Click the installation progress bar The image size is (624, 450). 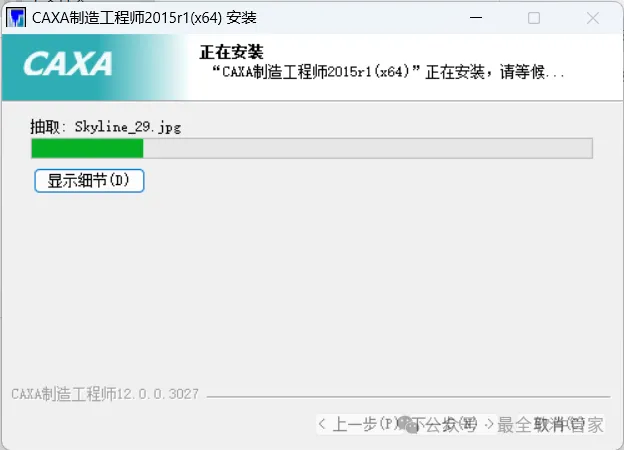tap(312, 148)
